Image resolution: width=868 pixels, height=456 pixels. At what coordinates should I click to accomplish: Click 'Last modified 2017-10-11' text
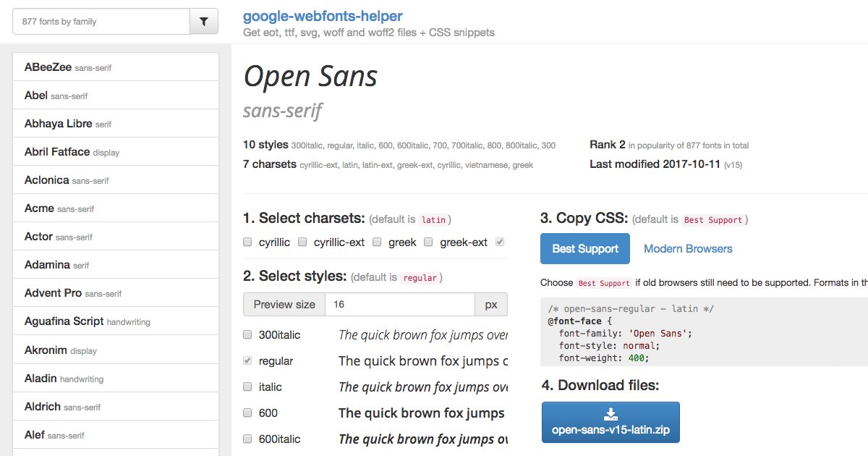(x=655, y=164)
